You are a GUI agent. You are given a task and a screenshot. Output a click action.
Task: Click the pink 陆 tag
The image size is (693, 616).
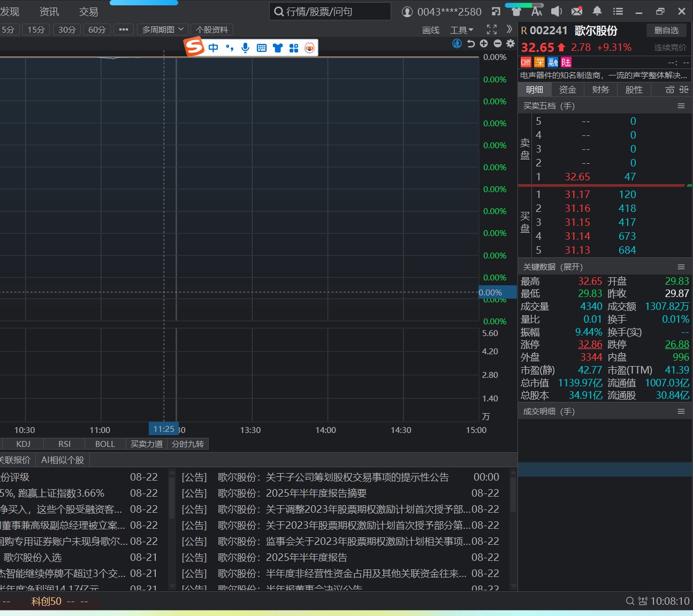click(566, 63)
